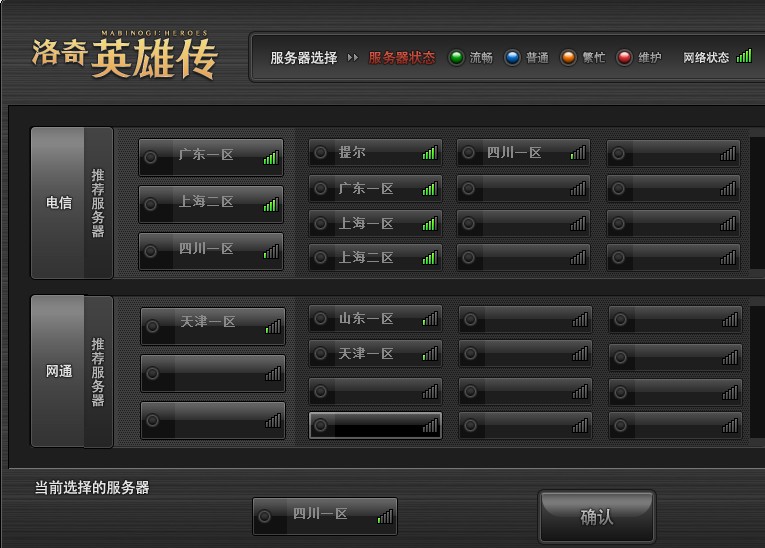Choose recommended server 上海二区 under 电信
This screenshot has width=765, height=548.
click(x=211, y=204)
